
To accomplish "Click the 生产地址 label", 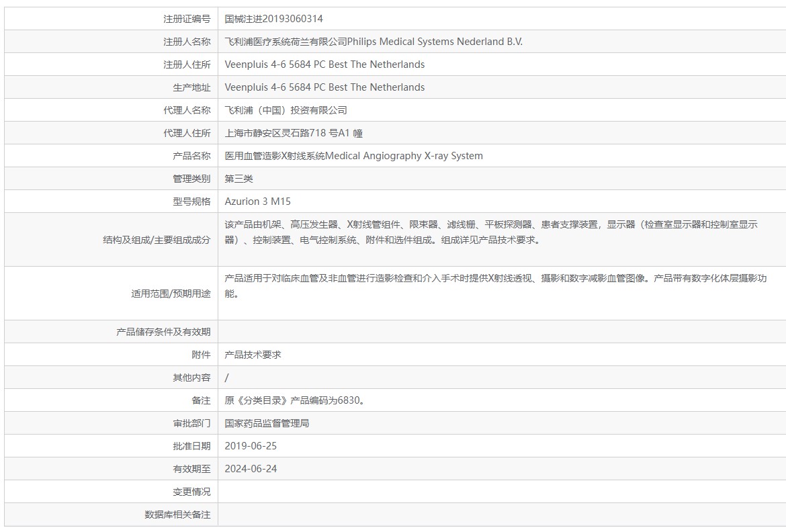I will coord(191,88).
